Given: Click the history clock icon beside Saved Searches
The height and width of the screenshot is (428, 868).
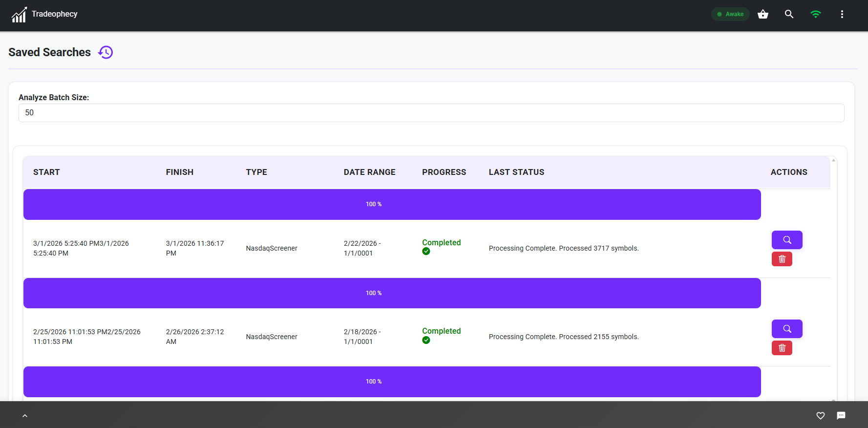Looking at the screenshot, I should coord(106,52).
